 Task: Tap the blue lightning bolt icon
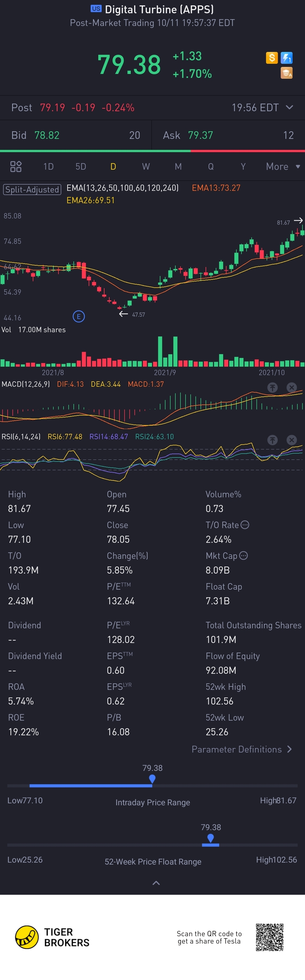[x=286, y=58]
